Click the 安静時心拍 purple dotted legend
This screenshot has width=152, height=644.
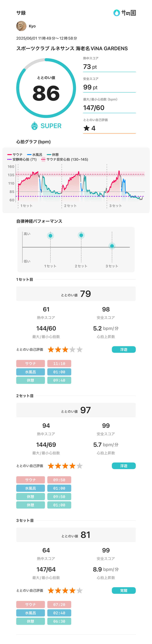[x=9, y=159]
